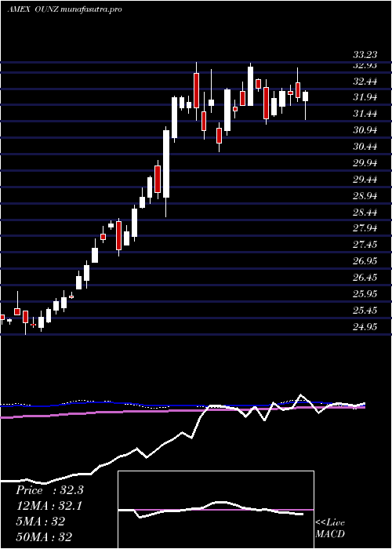Viewport: 392px width, 549px height.
Task: Click the 12MA : 32.1 readout
Action: (x=49, y=506)
